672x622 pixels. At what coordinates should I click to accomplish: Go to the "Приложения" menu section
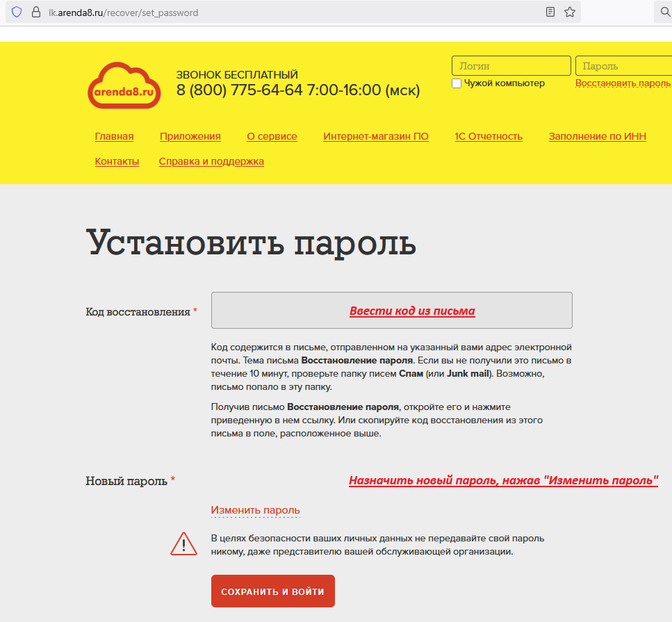click(190, 136)
